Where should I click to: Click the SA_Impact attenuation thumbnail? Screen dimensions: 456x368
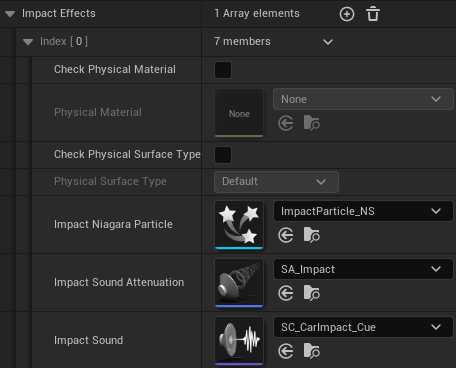[239, 282]
